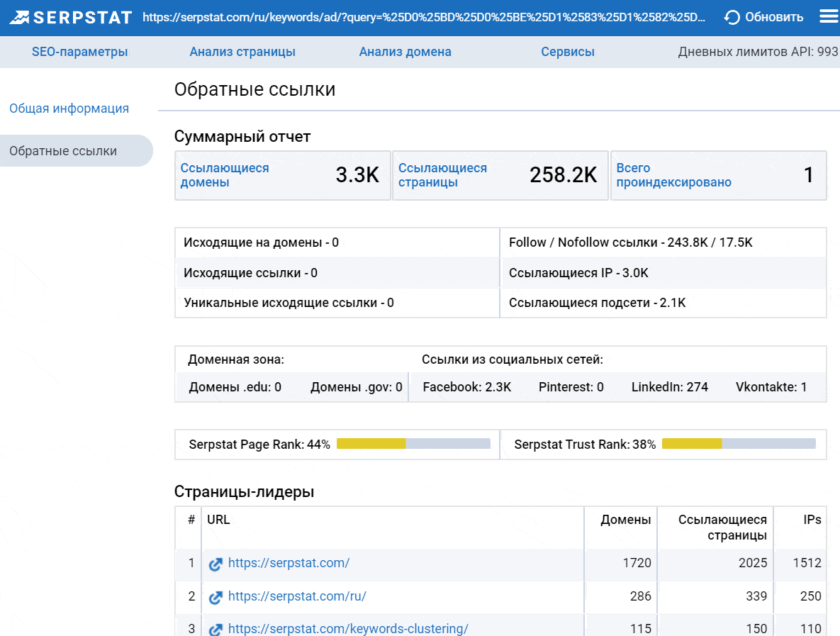Viewport: 840px width, 636px height.
Task: Click Домены .gov: 0 cell
Action: click(357, 387)
